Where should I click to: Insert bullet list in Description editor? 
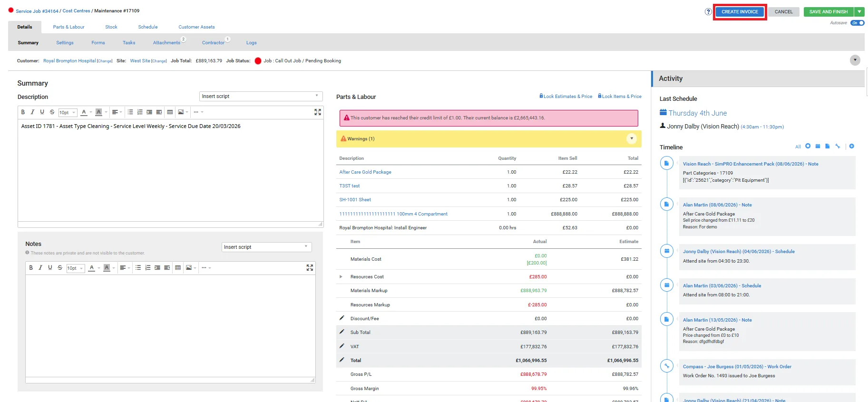[x=130, y=112]
